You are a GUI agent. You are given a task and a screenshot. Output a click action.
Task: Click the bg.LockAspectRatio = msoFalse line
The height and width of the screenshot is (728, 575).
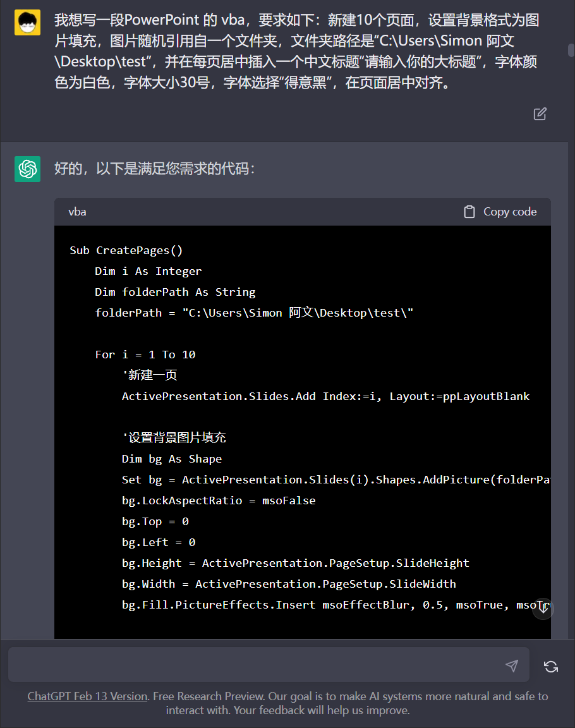pyautogui.click(x=219, y=500)
